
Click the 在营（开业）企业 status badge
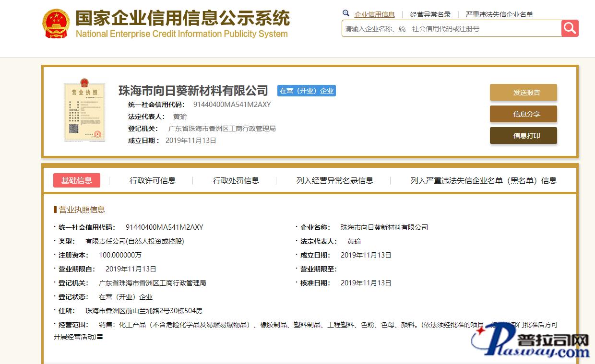pyautogui.click(x=307, y=91)
